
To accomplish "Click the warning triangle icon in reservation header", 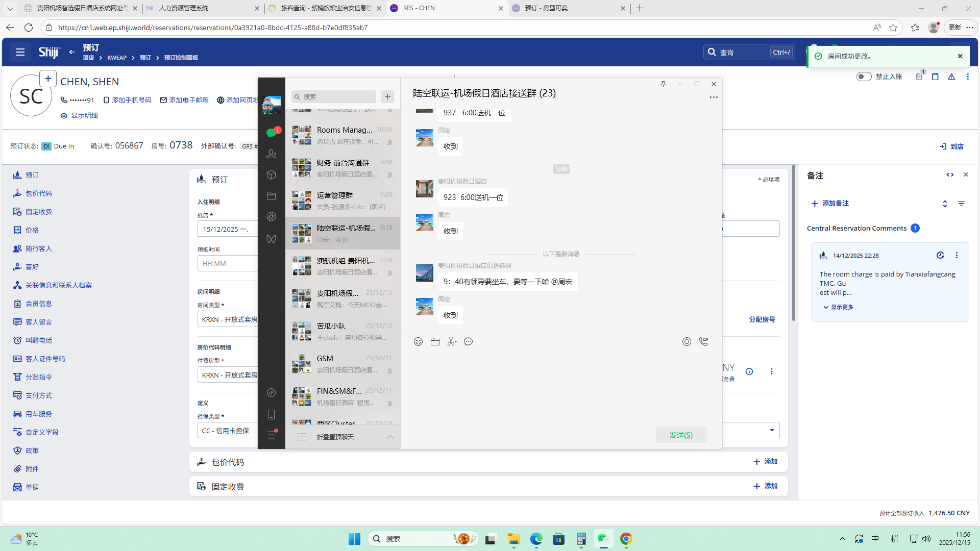I will [x=951, y=77].
